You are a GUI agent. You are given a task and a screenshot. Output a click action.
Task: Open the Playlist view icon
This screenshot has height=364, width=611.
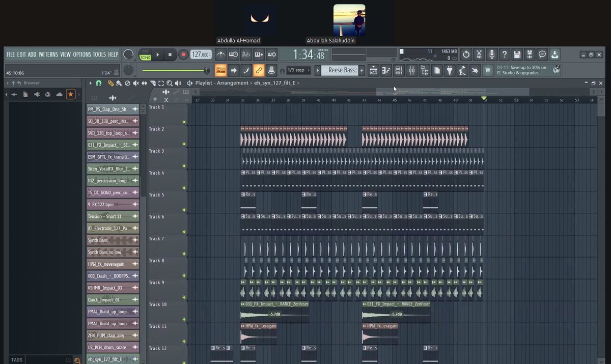pos(373,70)
